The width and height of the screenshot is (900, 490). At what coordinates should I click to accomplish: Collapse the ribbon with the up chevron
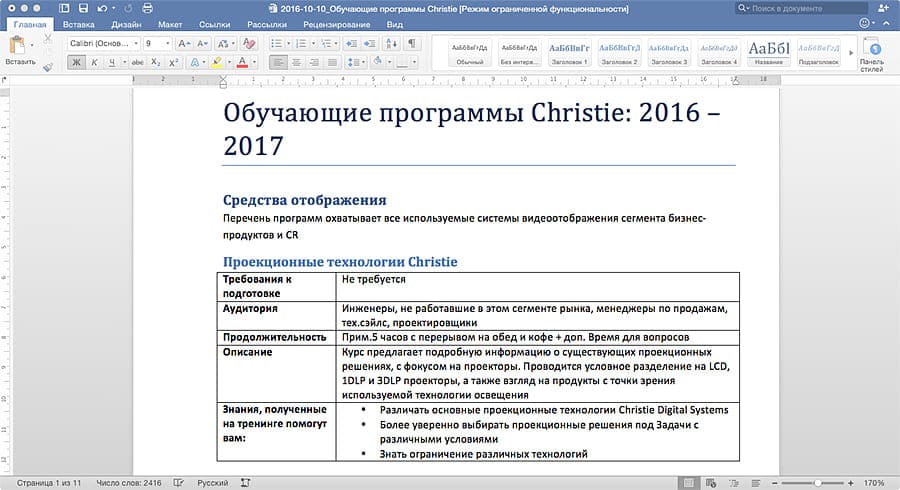[886, 24]
